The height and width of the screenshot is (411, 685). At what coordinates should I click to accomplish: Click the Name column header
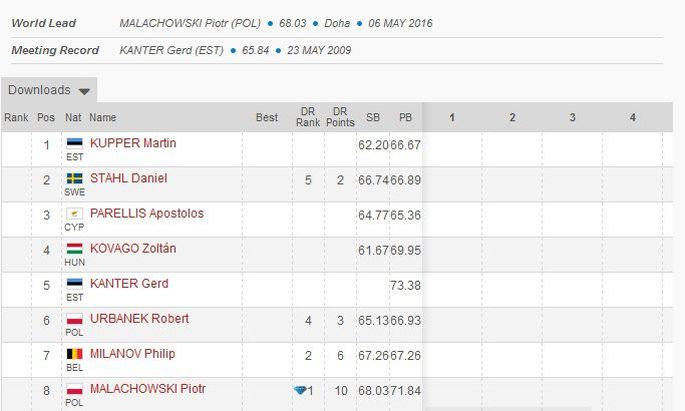[103, 117]
